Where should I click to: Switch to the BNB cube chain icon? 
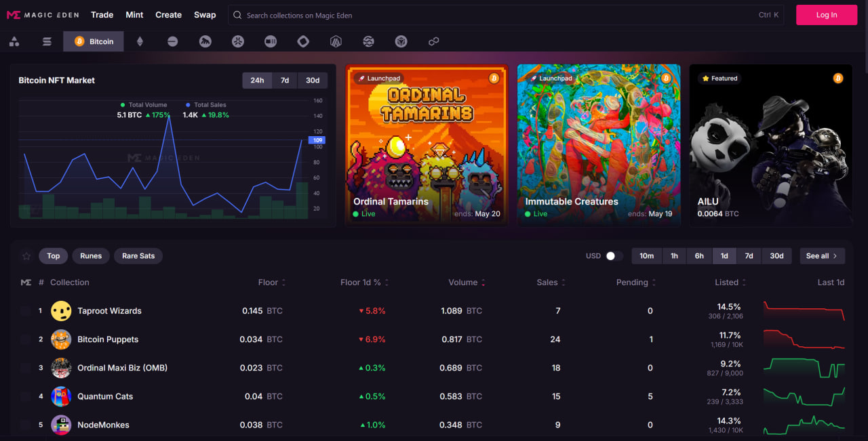tap(401, 42)
